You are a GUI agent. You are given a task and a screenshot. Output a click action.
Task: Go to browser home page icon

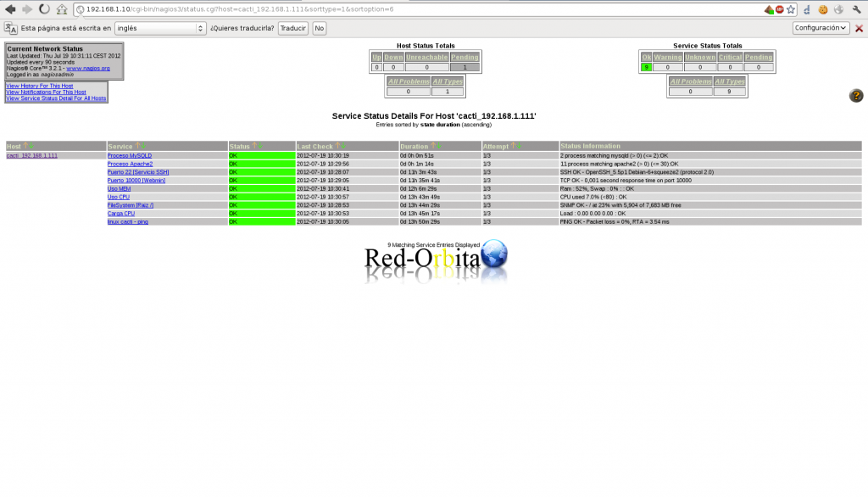point(61,9)
